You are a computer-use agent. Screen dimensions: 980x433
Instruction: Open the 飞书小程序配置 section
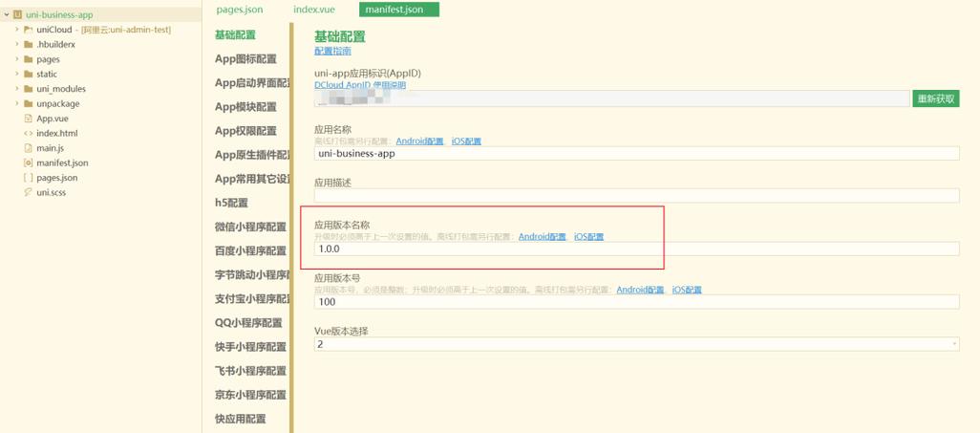point(250,371)
